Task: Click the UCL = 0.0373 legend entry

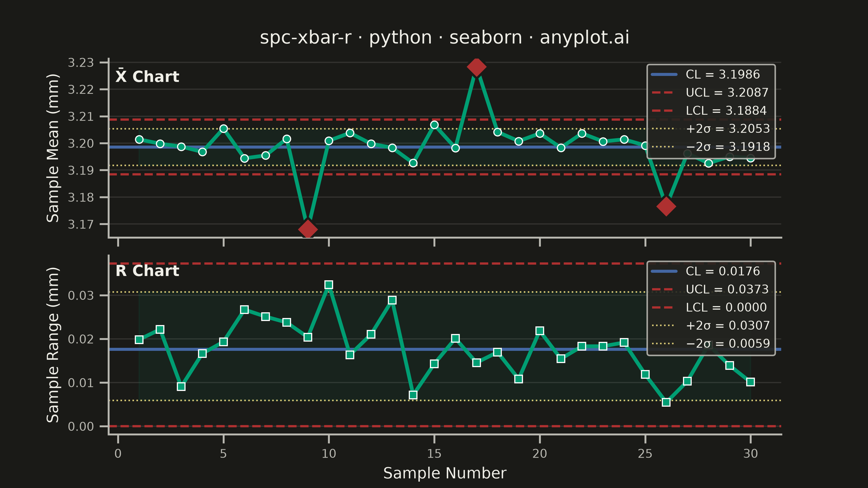Action: click(710, 289)
